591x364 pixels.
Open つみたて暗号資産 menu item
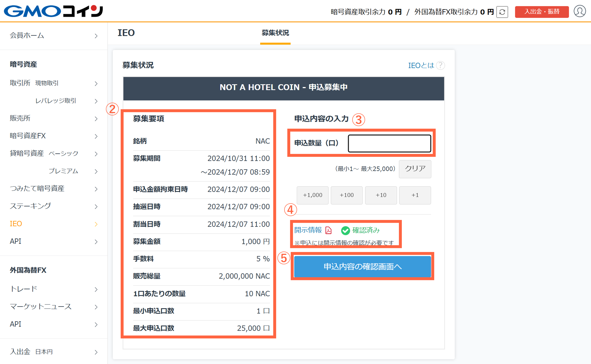pyautogui.click(x=54, y=189)
